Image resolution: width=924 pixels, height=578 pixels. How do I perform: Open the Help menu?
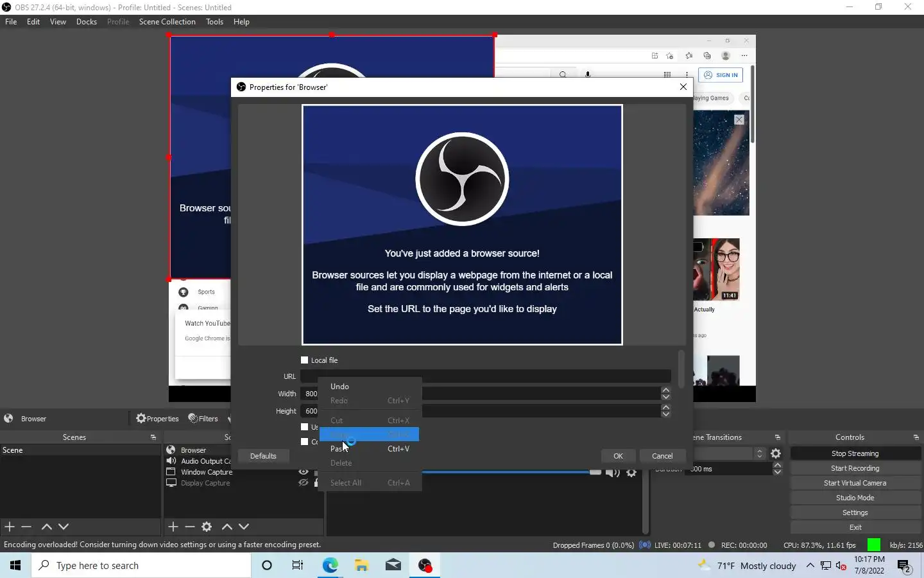tap(241, 22)
